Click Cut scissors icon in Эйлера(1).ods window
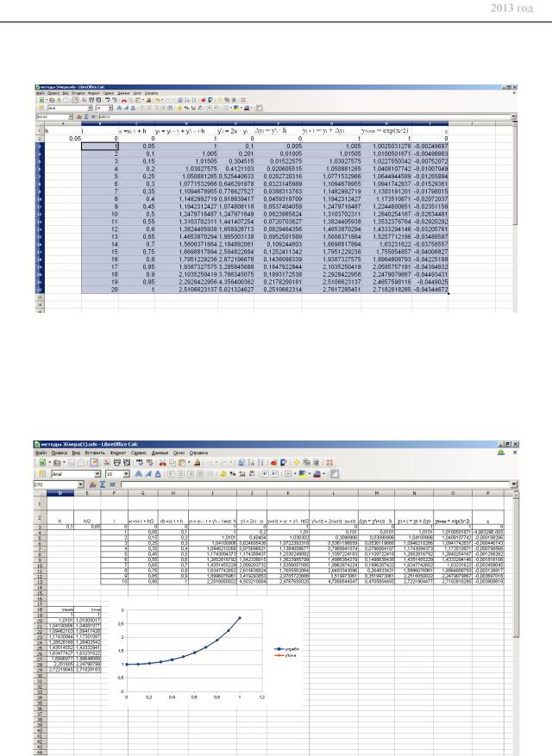 coord(163,463)
